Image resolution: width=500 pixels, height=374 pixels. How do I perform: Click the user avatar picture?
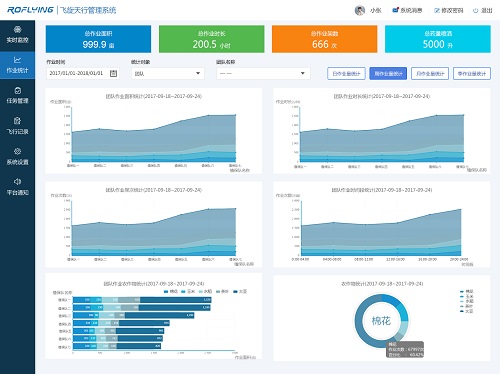[x=360, y=10]
